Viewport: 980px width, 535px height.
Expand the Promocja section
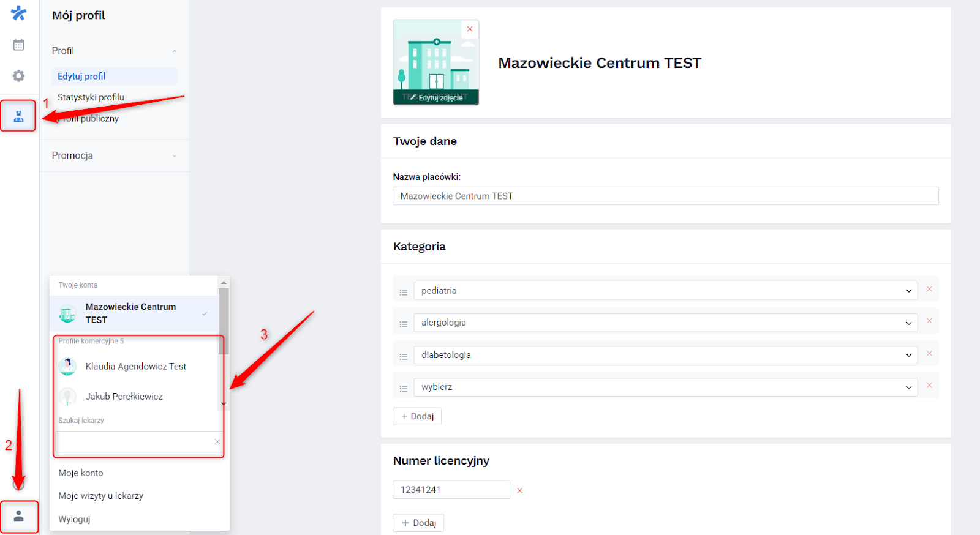click(175, 155)
